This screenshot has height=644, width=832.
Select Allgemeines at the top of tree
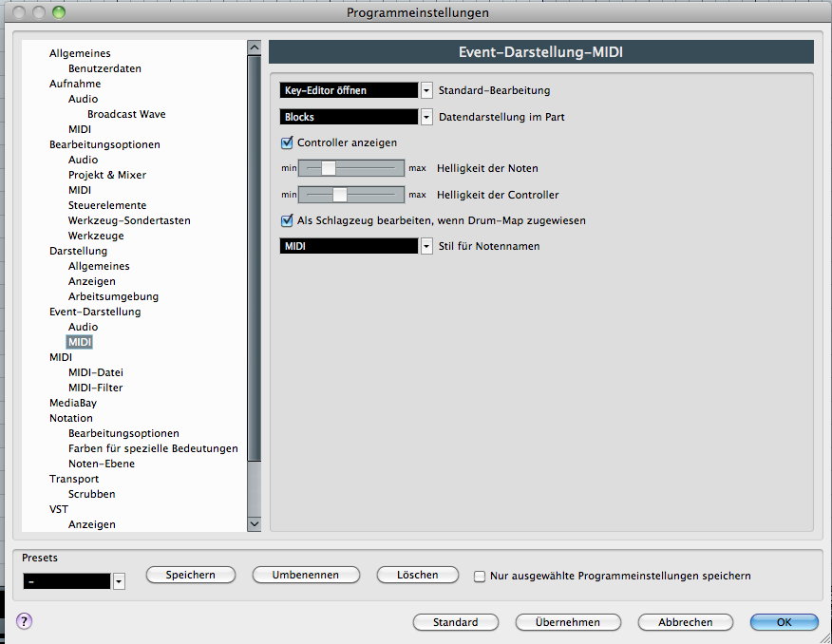coord(80,53)
